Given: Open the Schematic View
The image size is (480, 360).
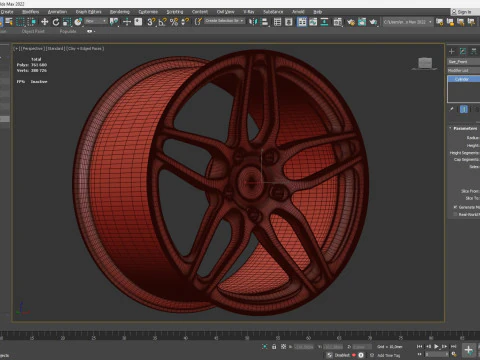Looking at the screenshot, I should (324, 22).
